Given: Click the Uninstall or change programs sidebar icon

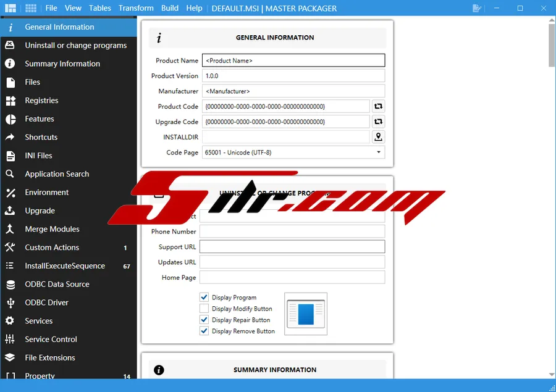Looking at the screenshot, I should point(10,45).
